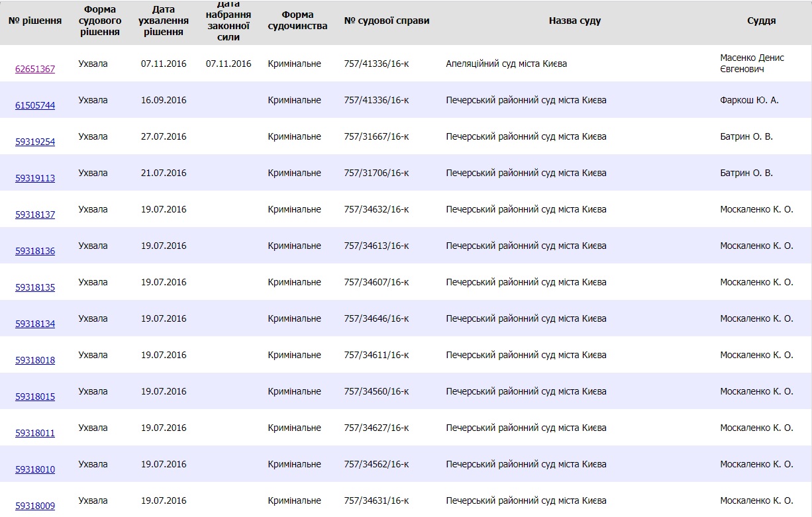
Task: Open decision 59318136
Action: pos(35,251)
